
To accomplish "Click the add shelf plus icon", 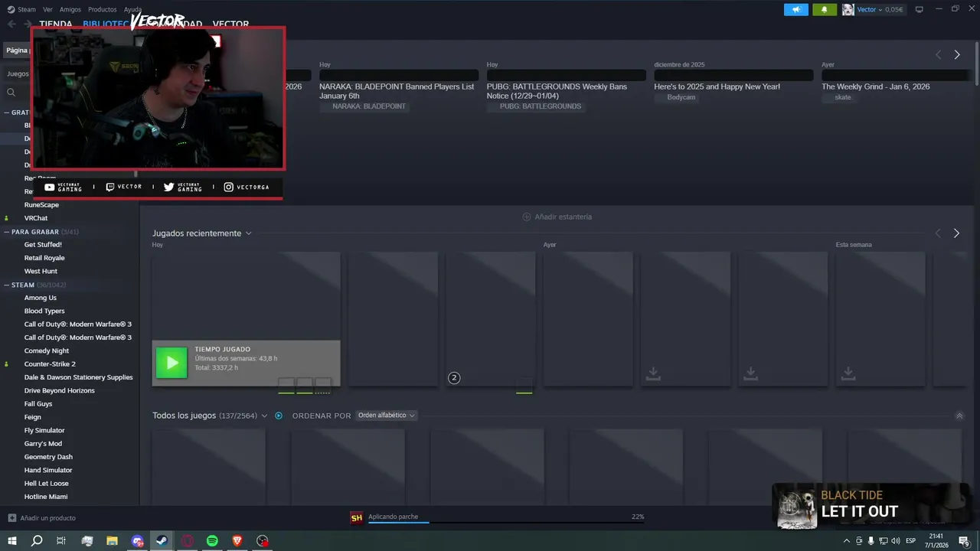I will click(526, 217).
